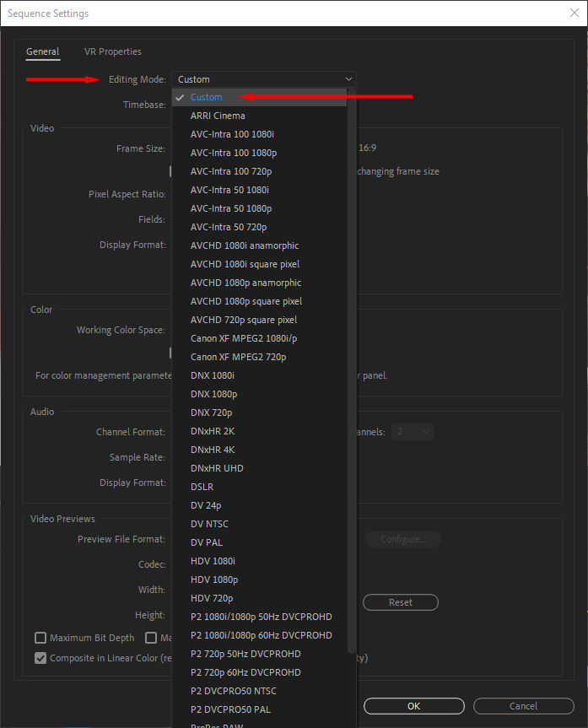Choose ARRI Cinema editing mode
Screen dimensions: 588x728
[x=218, y=116]
